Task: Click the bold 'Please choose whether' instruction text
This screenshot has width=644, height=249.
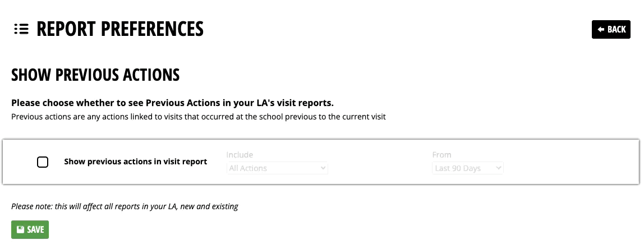Action: pyautogui.click(x=173, y=103)
